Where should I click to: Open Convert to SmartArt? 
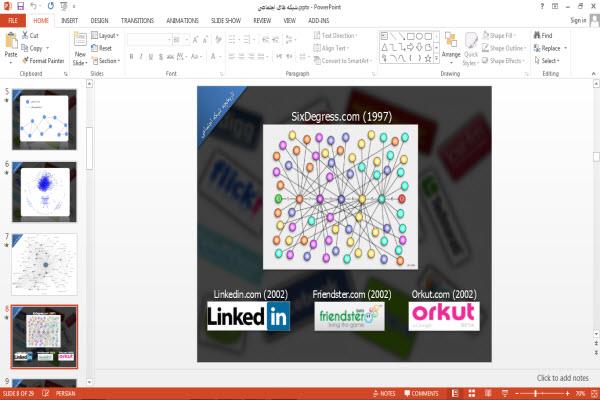(342, 60)
